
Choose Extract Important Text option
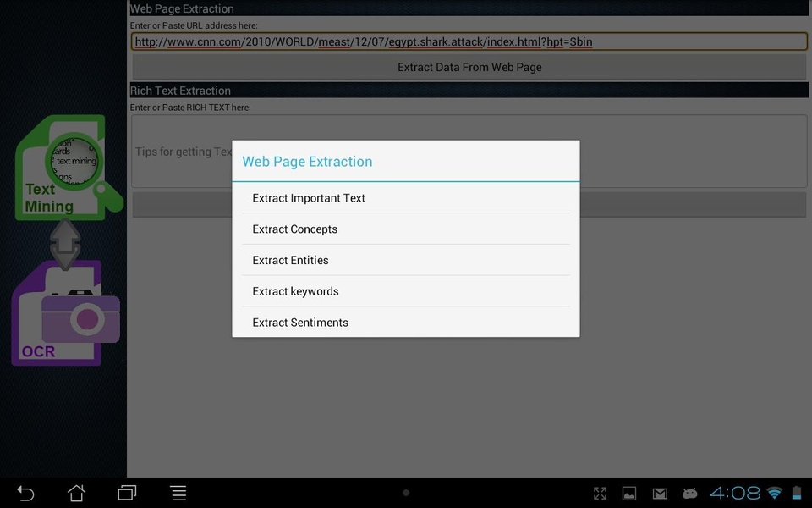click(406, 198)
